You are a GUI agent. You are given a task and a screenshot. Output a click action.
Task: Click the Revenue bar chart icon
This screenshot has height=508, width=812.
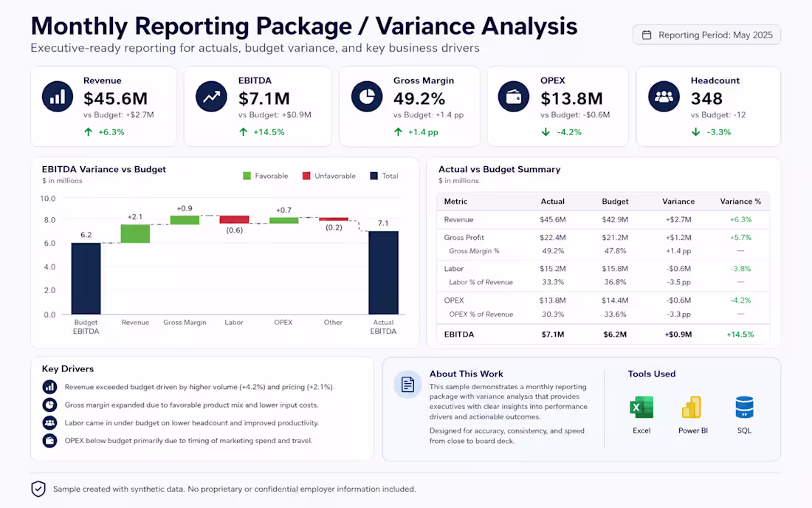click(x=58, y=96)
